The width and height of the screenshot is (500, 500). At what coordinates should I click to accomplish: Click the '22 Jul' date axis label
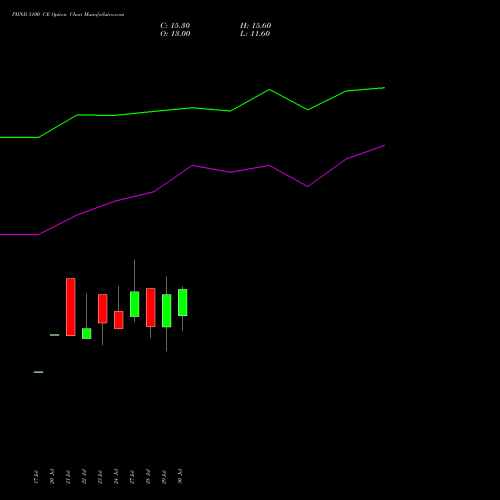84,477
